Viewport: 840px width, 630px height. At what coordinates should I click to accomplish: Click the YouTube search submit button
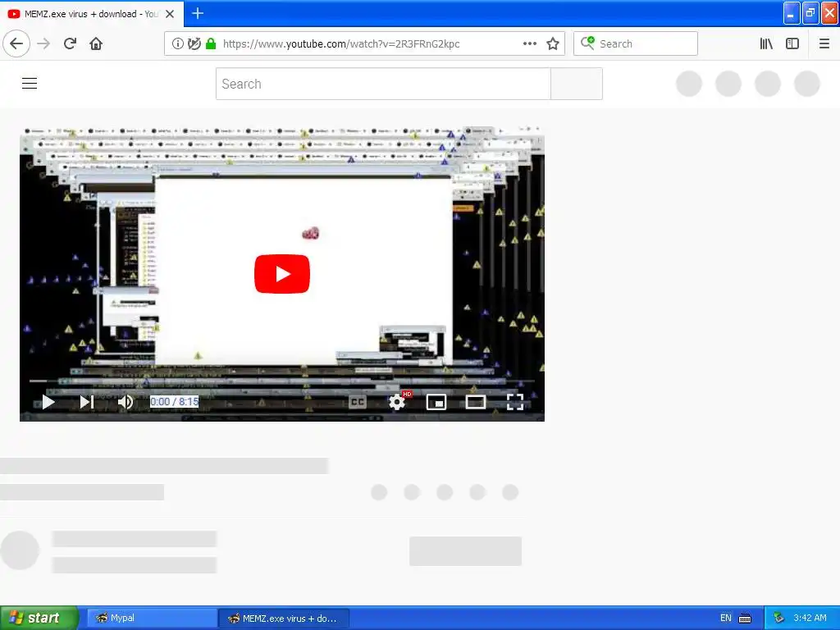577,84
